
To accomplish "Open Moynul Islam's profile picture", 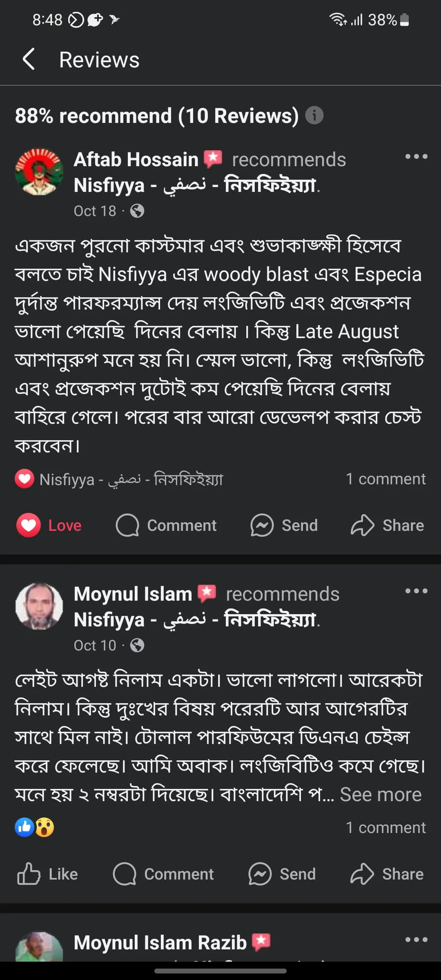I will point(39,606).
